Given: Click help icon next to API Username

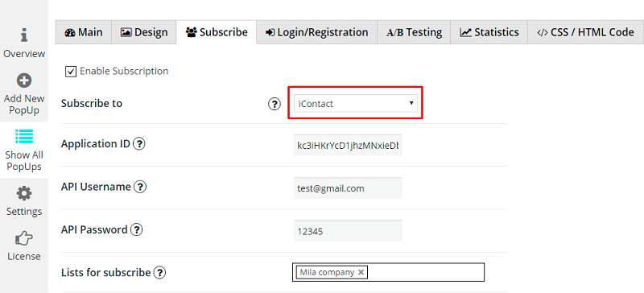Looking at the screenshot, I should point(140,187).
